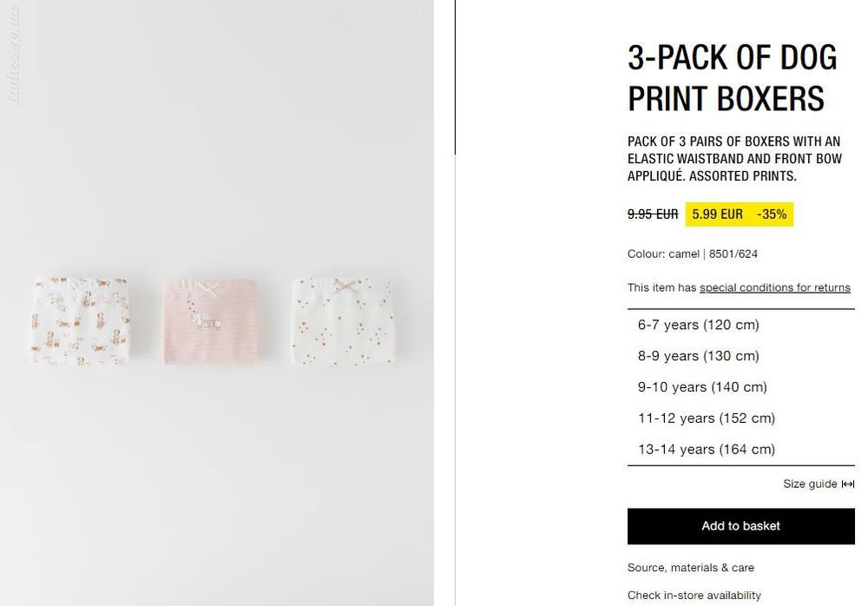Expand Source, materials & care details

coord(691,568)
